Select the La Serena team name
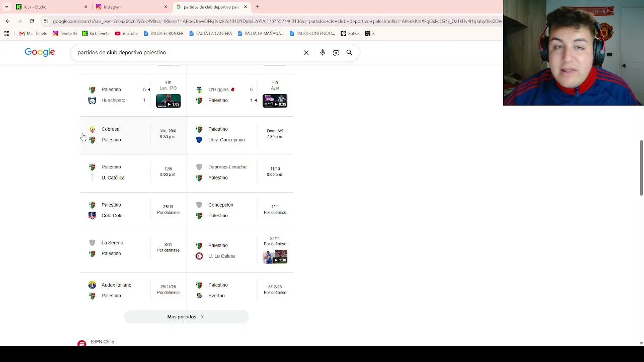This screenshot has width=644, height=362. click(x=112, y=243)
